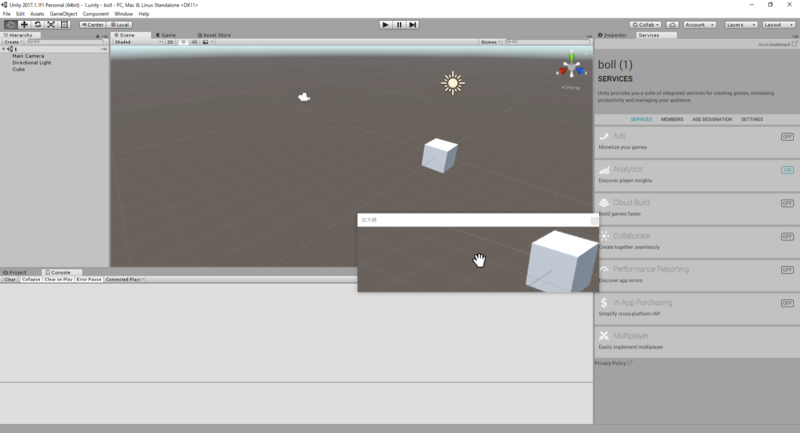The width and height of the screenshot is (800, 433).
Task: Open the GameObject menu
Action: coord(63,14)
